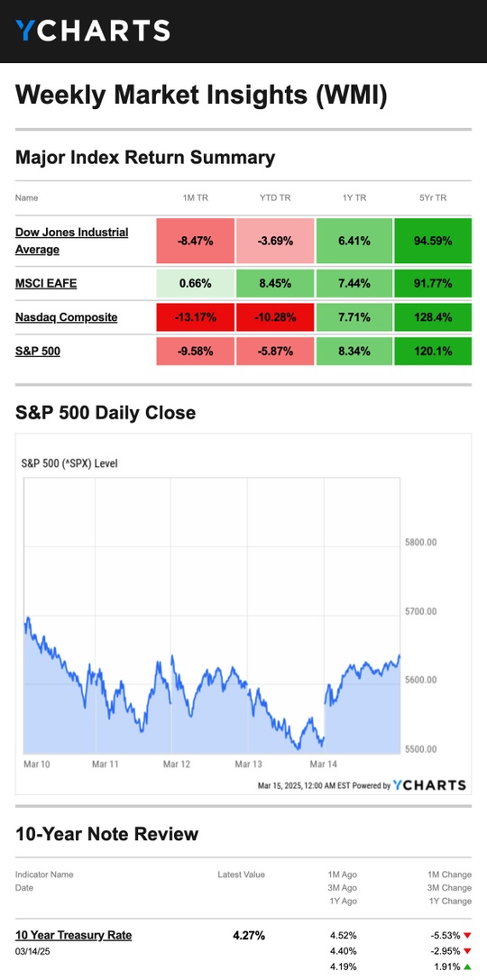Click the 4.27% latest value

click(249, 936)
